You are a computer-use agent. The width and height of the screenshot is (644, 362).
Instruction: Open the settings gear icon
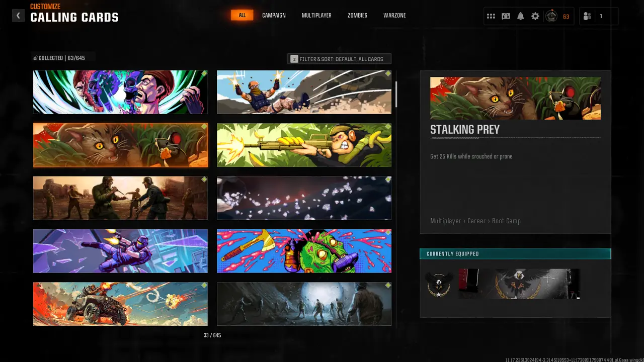[535, 16]
